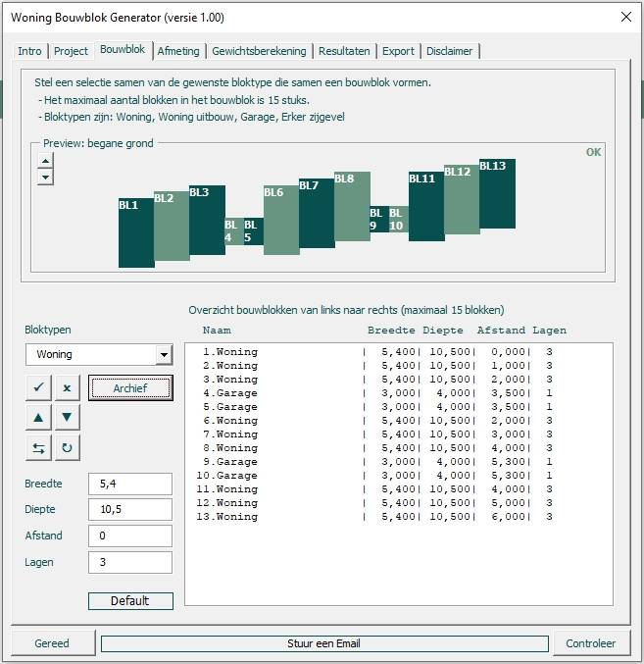Go to the Resultaten tab
This screenshot has width=644, height=664.
344,51
